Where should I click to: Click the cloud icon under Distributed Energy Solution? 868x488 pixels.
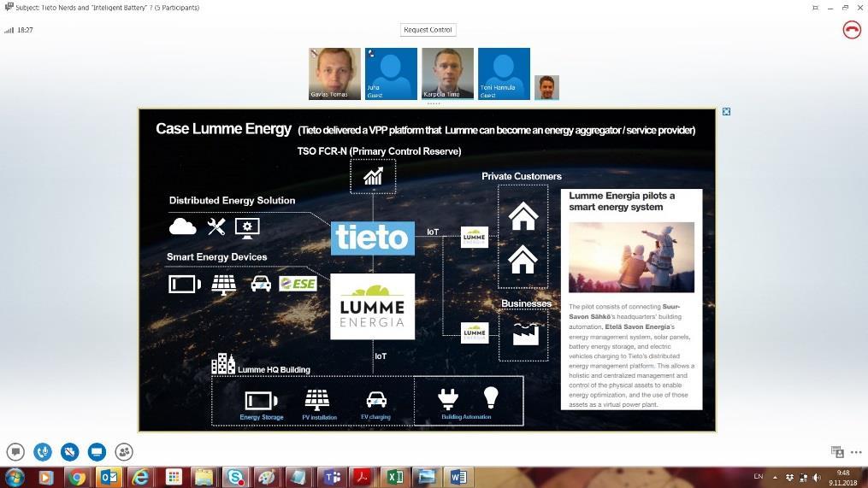pos(183,226)
